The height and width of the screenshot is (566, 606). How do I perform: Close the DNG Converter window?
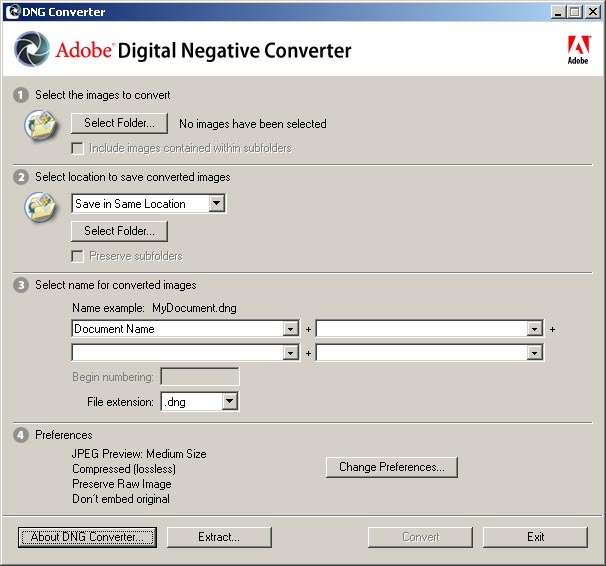[593, 12]
